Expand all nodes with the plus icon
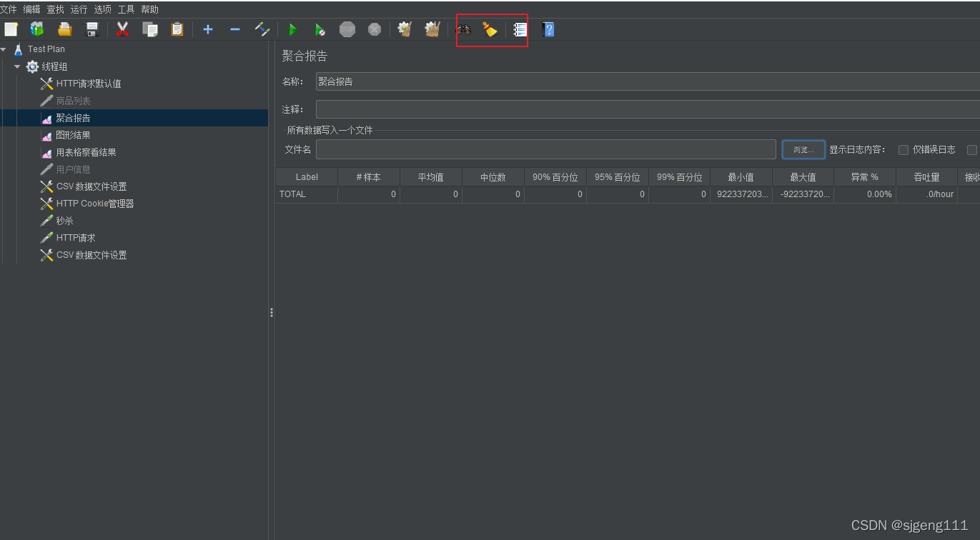 208,29
